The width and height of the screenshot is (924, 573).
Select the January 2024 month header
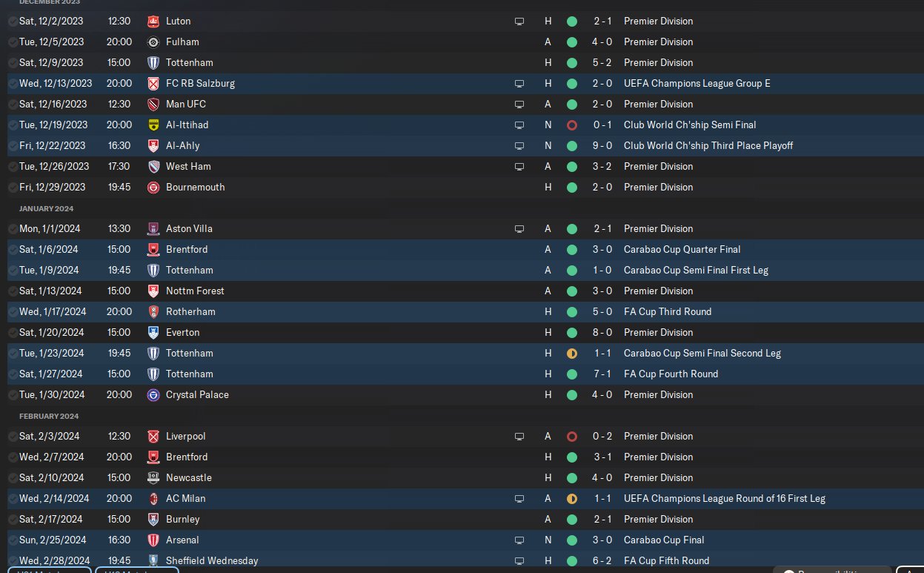(x=47, y=208)
